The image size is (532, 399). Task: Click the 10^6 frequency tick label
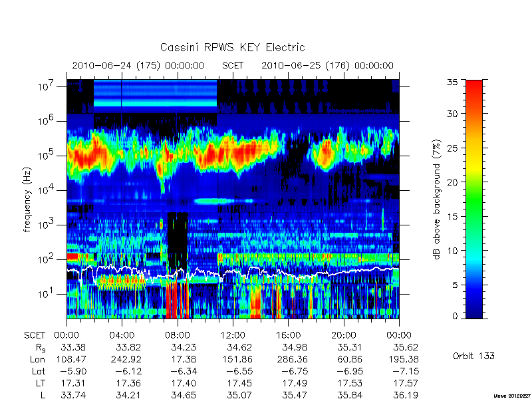47,121
